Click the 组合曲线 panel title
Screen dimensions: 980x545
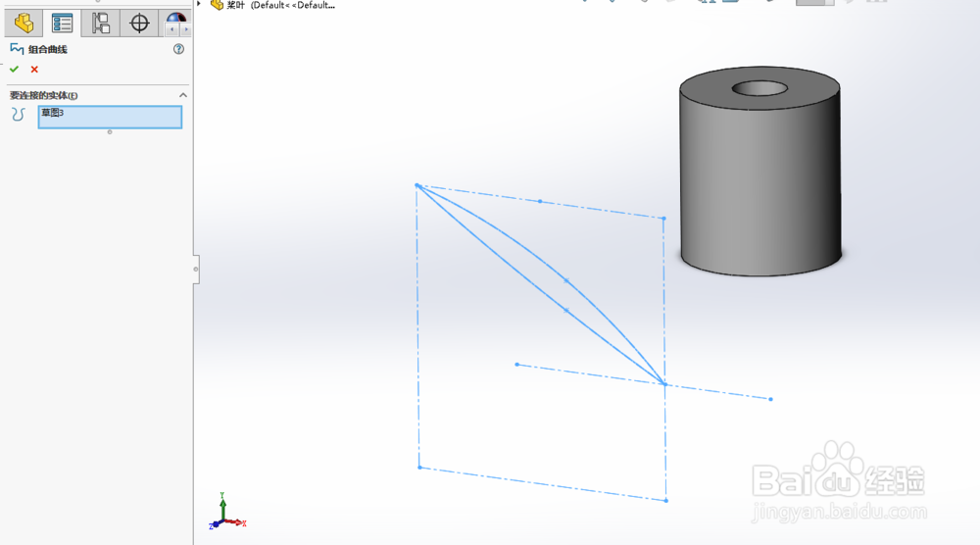(47, 49)
